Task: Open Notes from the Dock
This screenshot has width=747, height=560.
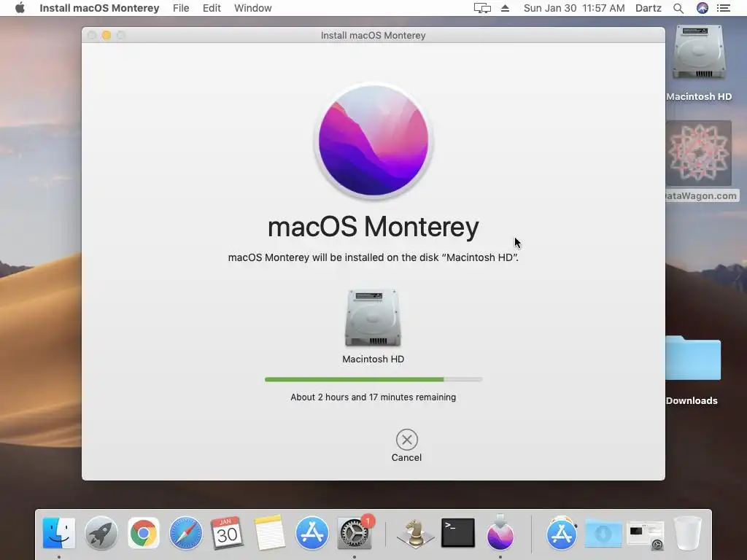Action: (x=270, y=533)
